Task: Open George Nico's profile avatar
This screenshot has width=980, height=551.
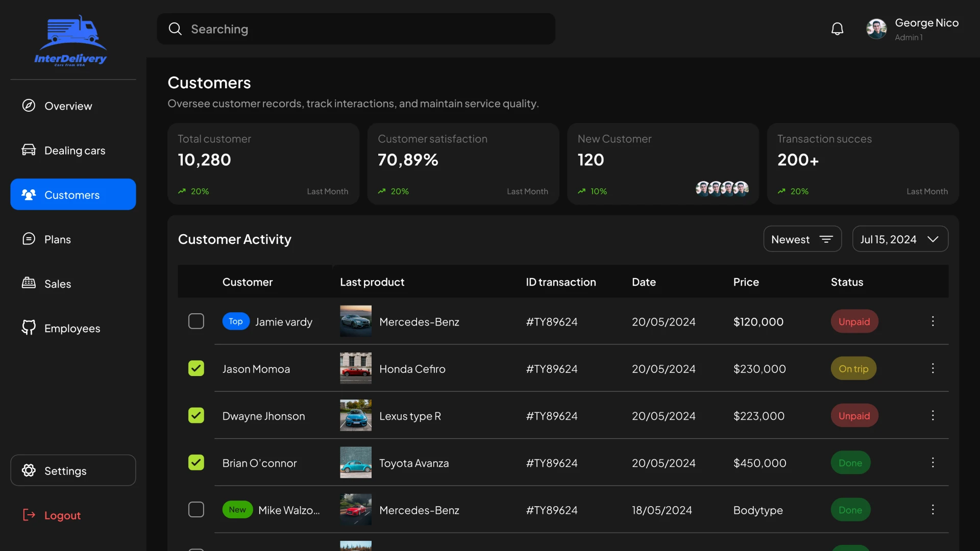Action: [x=877, y=29]
